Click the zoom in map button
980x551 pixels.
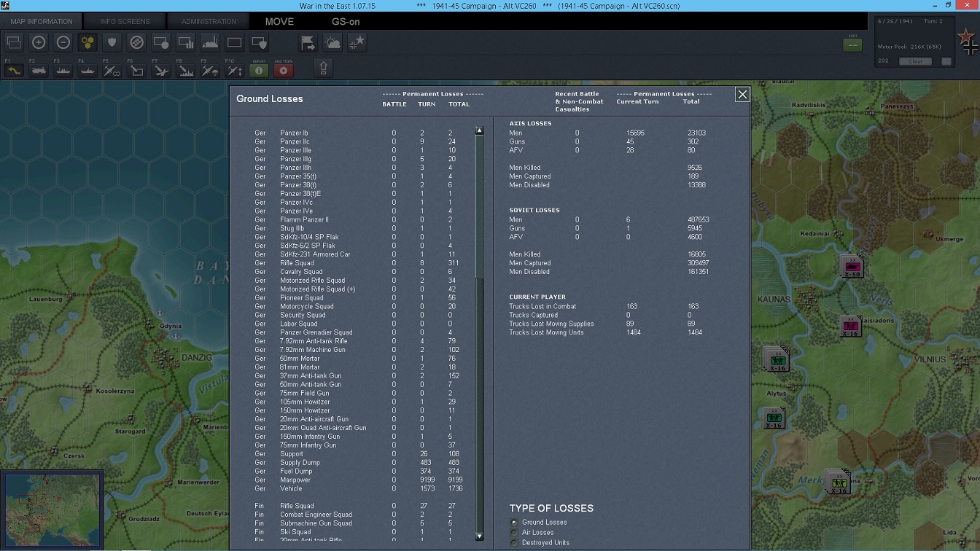[39, 43]
